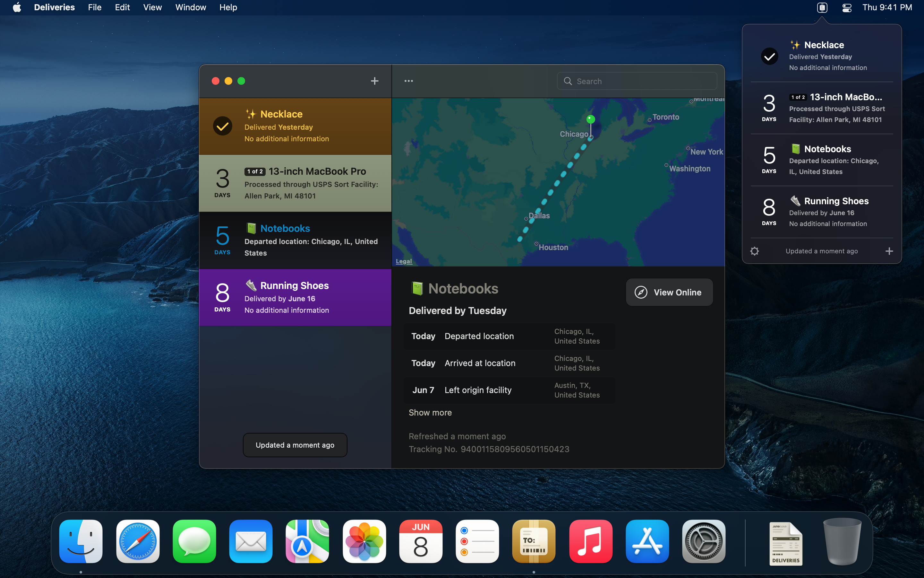This screenshot has width=924, height=578.
Task: Open App Store from the Dock
Action: pos(647,541)
